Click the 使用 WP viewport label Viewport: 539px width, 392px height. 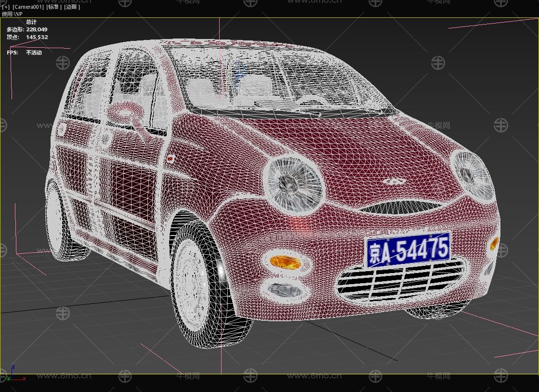tap(12, 14)
